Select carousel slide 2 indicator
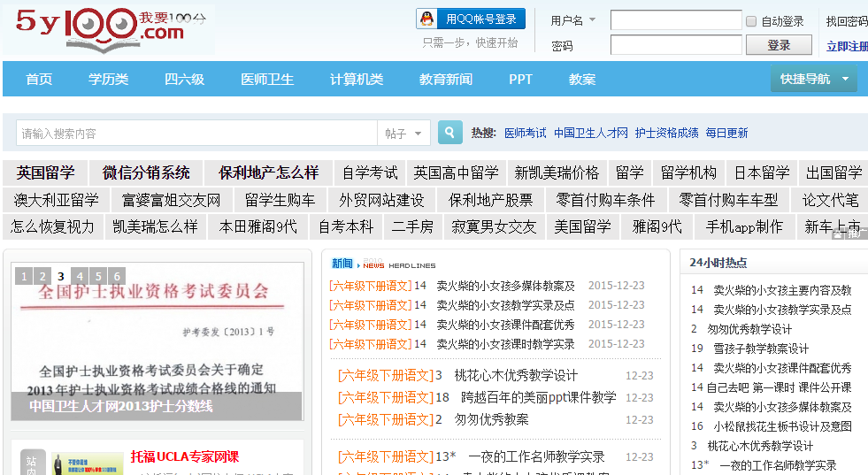Viewport: 868px width, 475px height. 42,276
